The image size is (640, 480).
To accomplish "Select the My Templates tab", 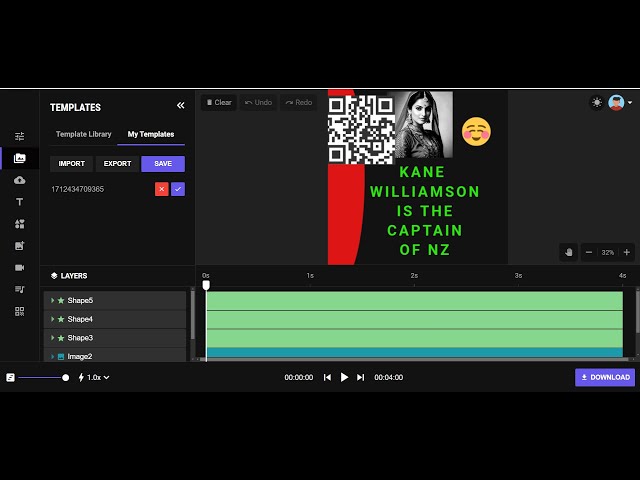I will (151, 134).
